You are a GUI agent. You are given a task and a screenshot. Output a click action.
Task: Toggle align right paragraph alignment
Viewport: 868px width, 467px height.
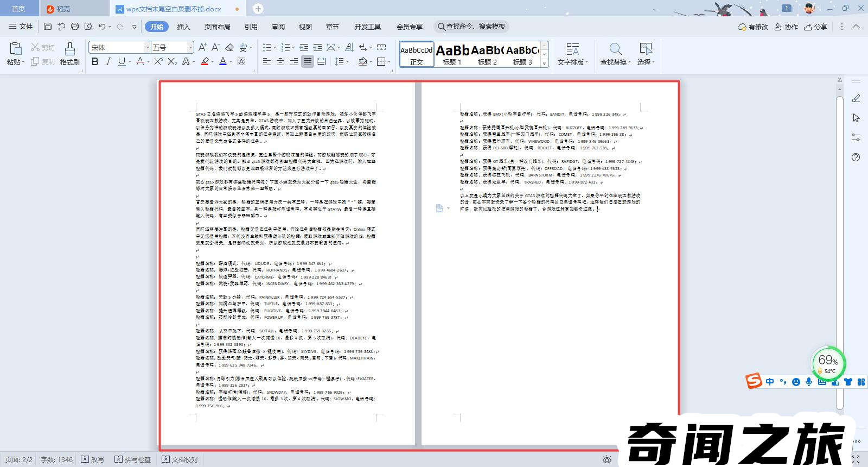point(294,61)
